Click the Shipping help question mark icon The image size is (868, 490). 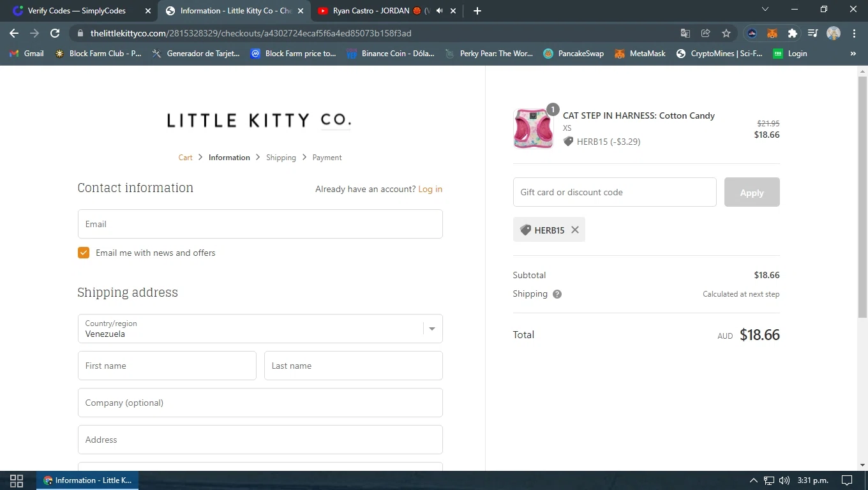pos(557,294)
